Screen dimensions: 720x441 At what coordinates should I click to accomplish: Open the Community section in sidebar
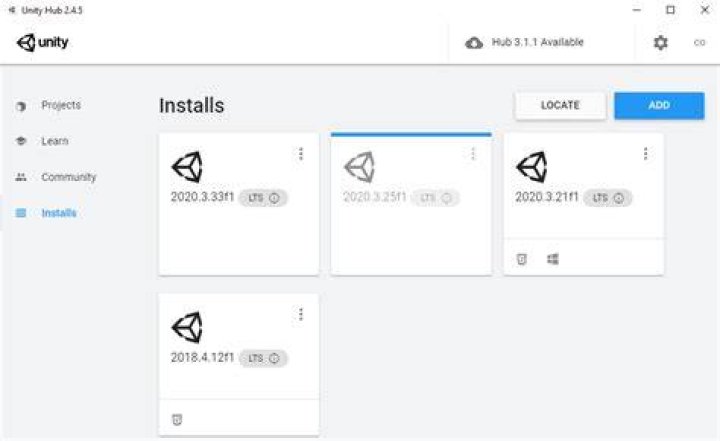(x=68, y=177)
